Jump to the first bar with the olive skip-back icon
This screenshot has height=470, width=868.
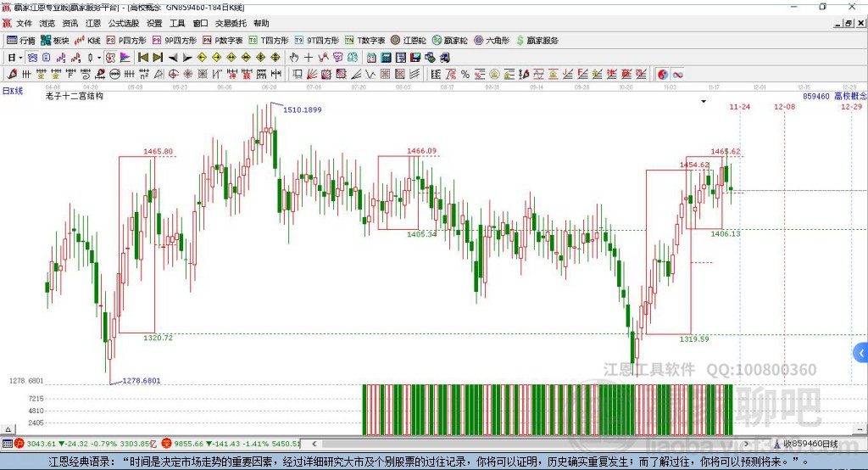(142, 58)
